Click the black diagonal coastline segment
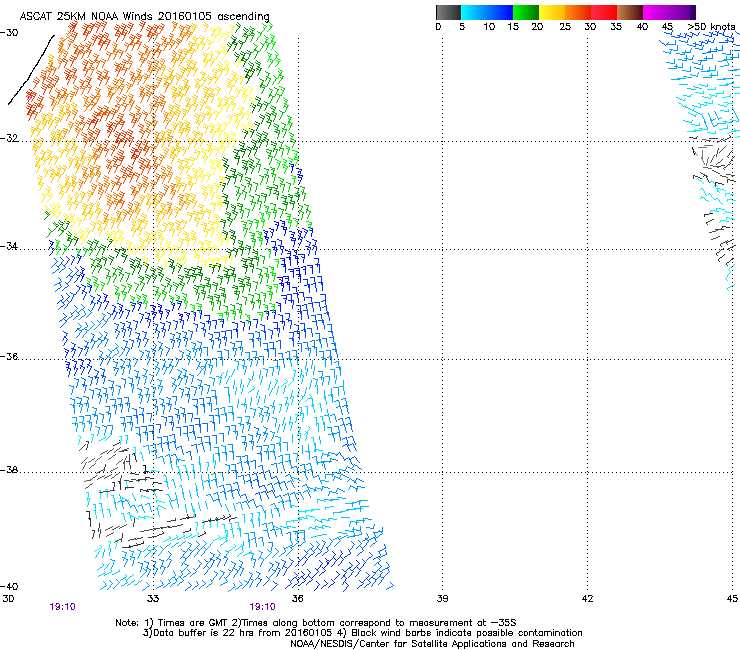740x650 pixels. click(x=31, y=69)
